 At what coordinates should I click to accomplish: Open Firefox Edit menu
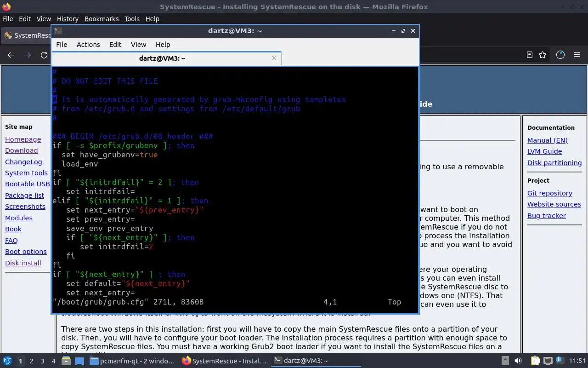coord(25,19)
